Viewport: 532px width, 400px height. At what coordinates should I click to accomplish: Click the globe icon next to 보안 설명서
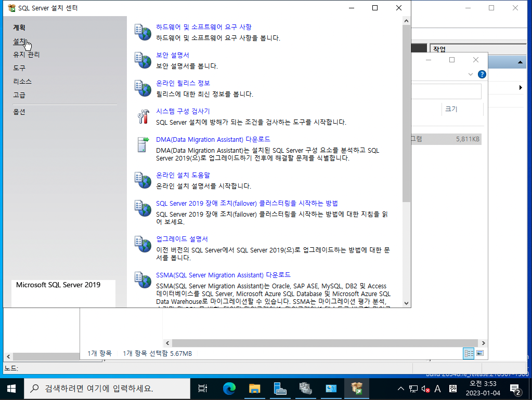point(143,60)
